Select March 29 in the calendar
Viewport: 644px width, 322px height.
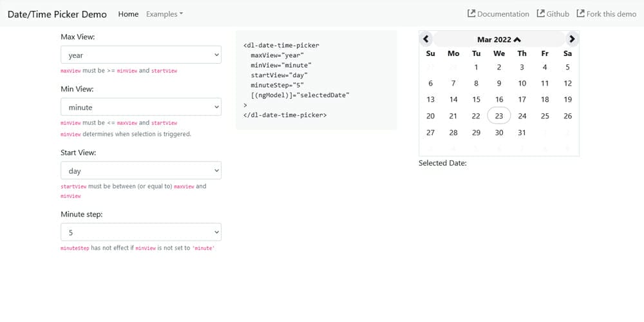coord(476,132)
